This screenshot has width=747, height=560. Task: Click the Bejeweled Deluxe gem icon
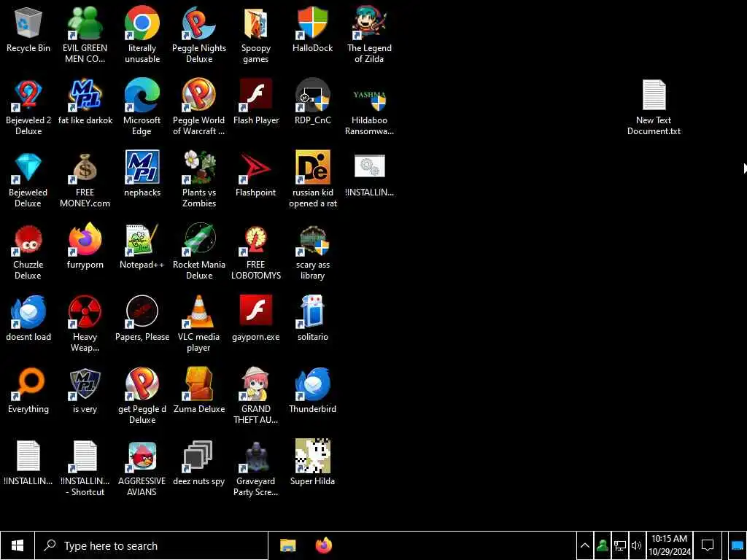pyautogui.click(x=28, y=179)
